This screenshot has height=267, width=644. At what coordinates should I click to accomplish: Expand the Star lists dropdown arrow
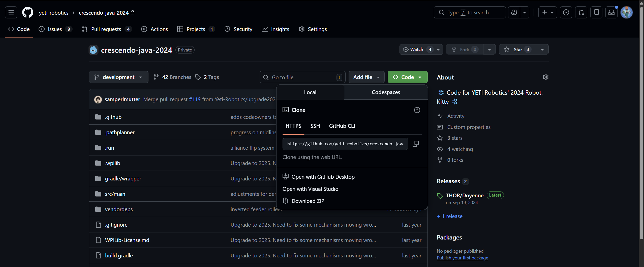pos(542,49)
